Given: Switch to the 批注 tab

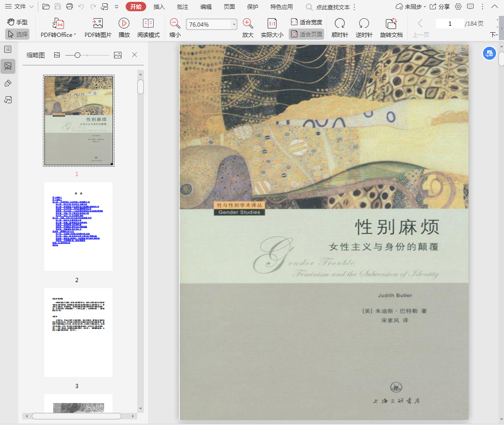Looking at the screenshot, I should click(182, 7).
